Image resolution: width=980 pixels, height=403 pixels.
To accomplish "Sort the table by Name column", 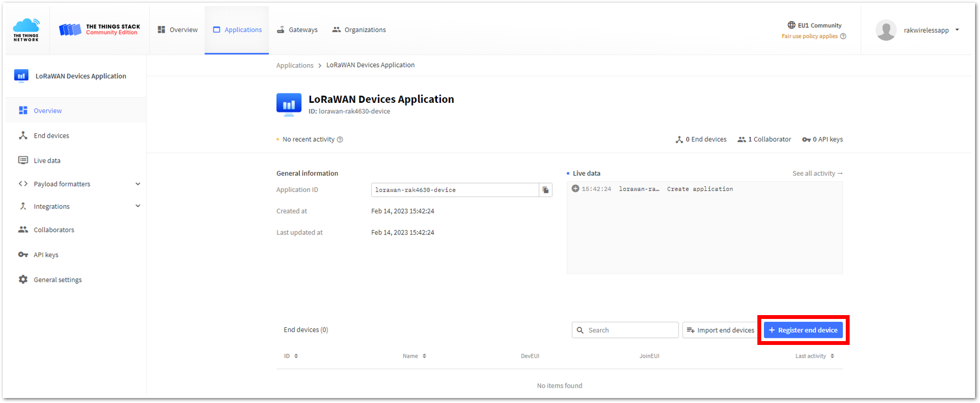I will coord(414,356).
